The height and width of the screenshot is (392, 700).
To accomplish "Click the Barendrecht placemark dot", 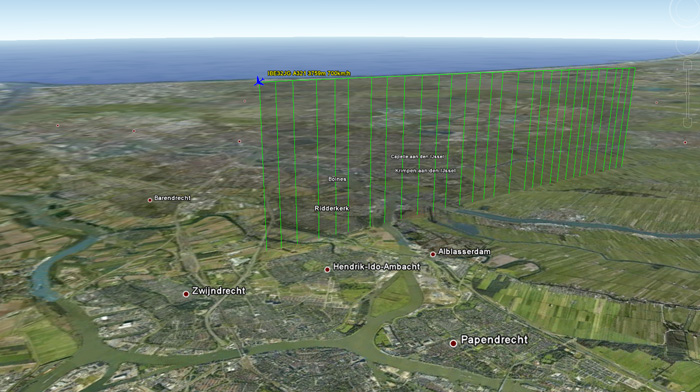I will (150, 200).
